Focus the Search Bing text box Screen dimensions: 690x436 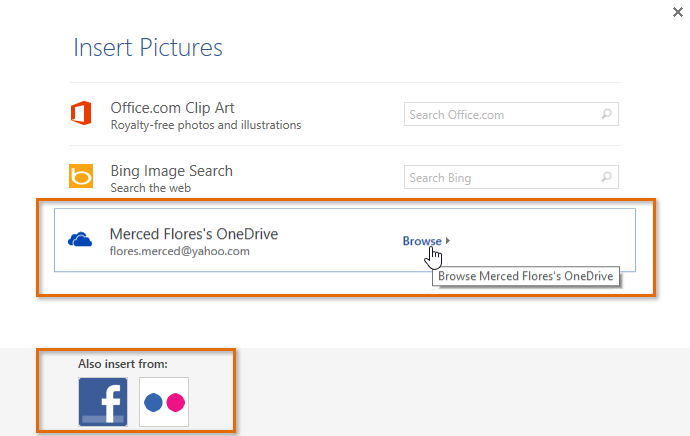[500, 178]
